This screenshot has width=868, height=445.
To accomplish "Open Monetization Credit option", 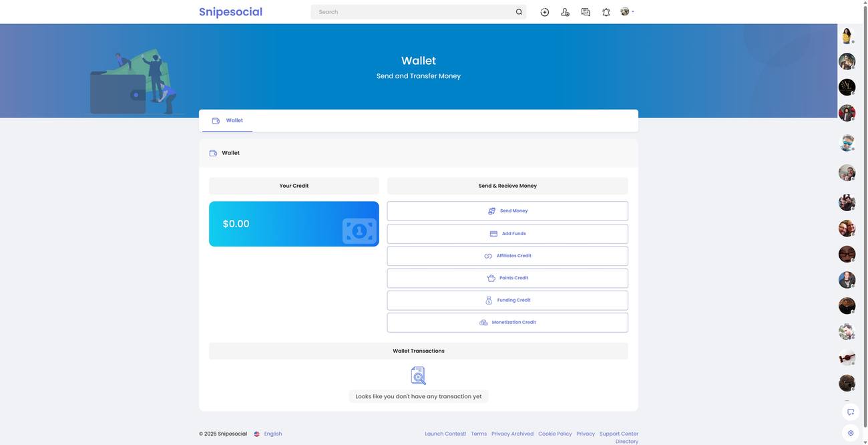I will pyautogui.click(x=507, y=323).
